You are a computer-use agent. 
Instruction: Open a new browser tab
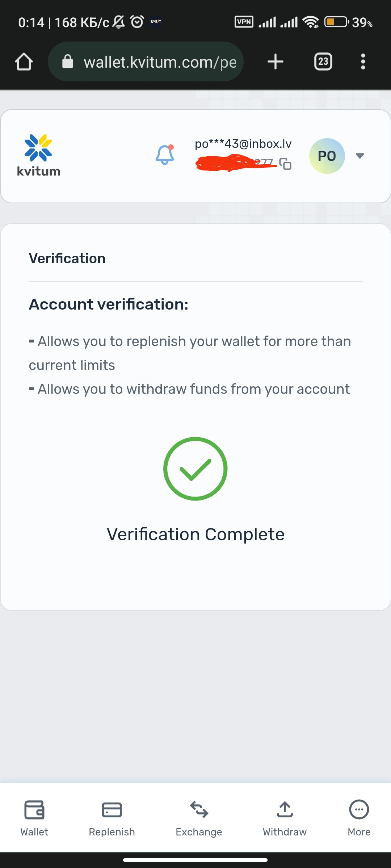coord(276,61)
